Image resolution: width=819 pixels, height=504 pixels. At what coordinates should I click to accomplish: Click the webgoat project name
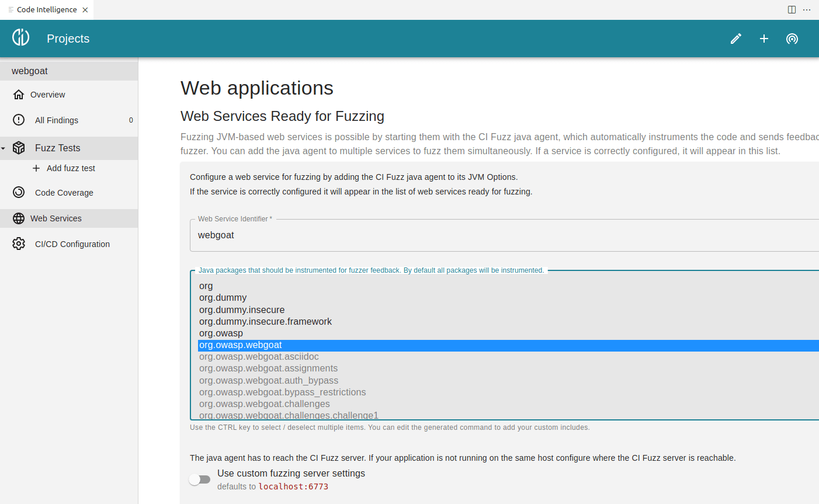pos(30,71)
